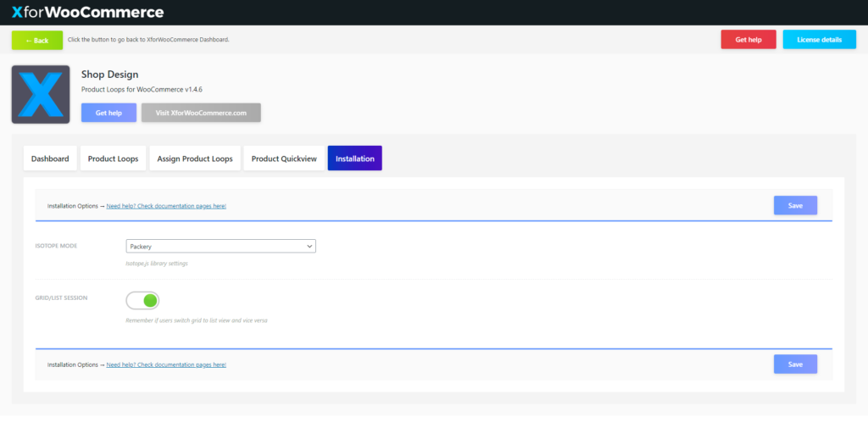Click the 'ISOTOPE MODE' label
The height and width of the screenshot is (445, 868).
point(56,246)
